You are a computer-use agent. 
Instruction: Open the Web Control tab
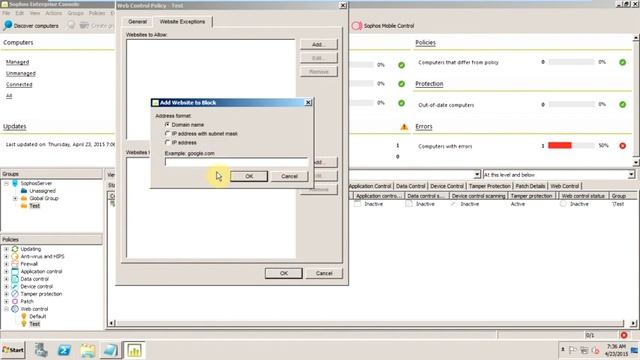click(564, 186)
